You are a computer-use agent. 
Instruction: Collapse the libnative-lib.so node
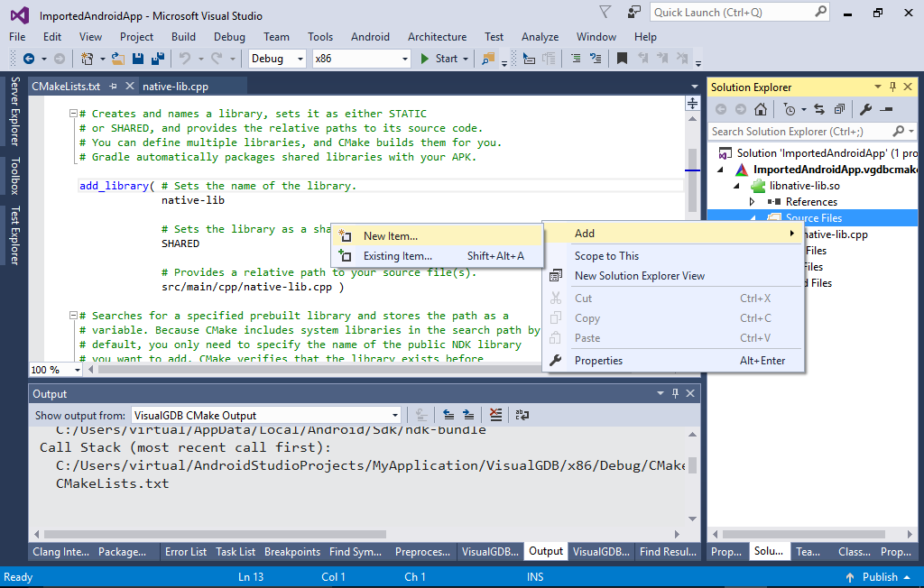[736, 186]
